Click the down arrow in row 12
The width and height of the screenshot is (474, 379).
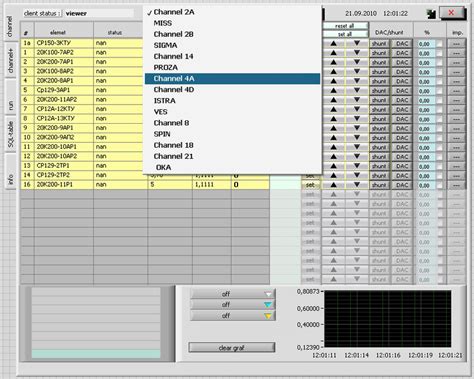(x=357, y=157)
